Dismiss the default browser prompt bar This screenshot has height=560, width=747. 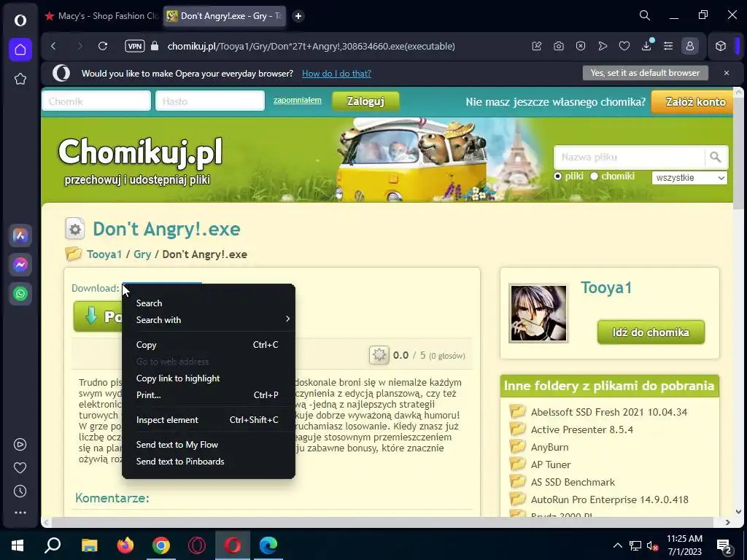(727, 73)
